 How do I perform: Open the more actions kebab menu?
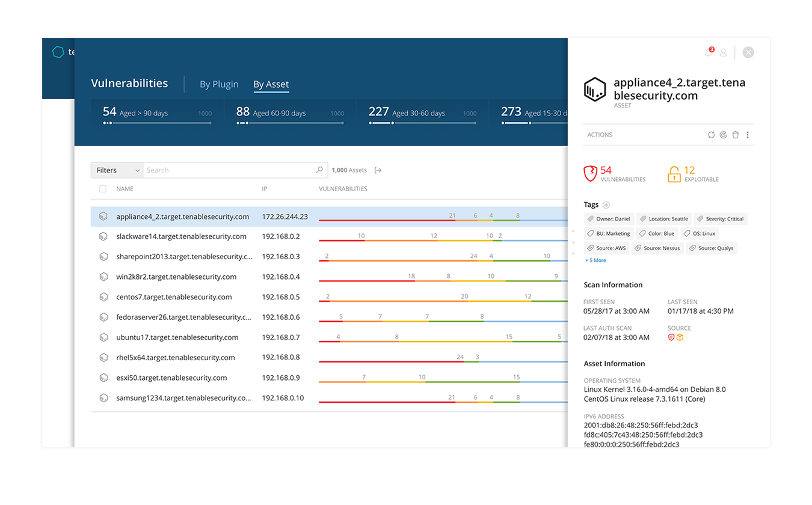coord(748,135)
